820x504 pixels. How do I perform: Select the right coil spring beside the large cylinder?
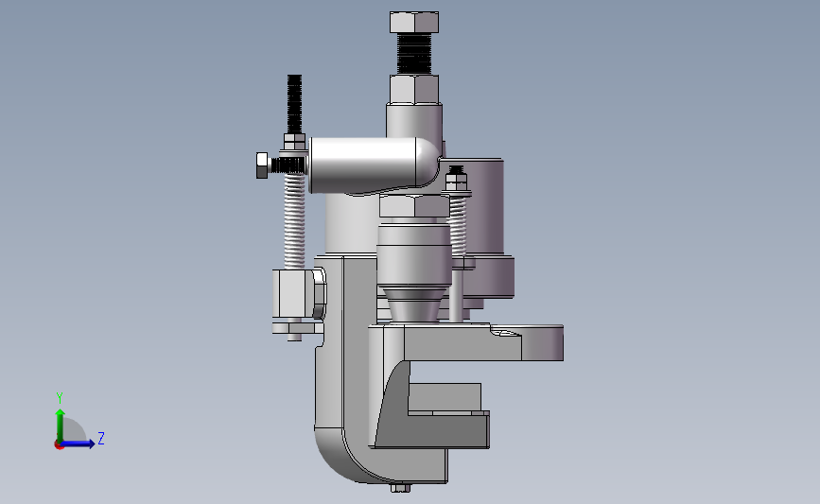click(x=458, y=226)
